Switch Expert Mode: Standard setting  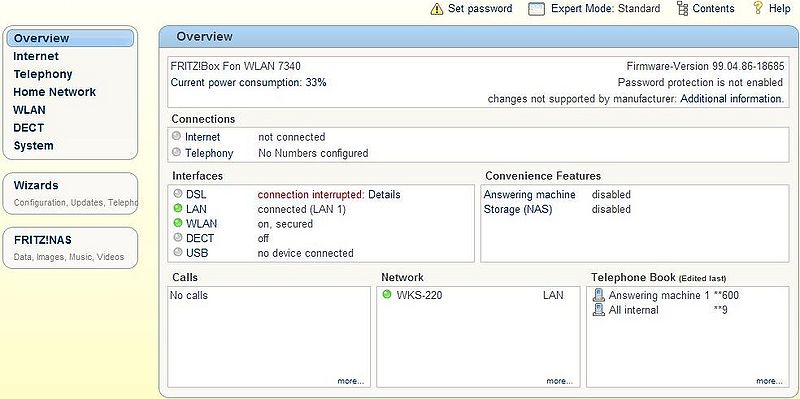point(605,9)
